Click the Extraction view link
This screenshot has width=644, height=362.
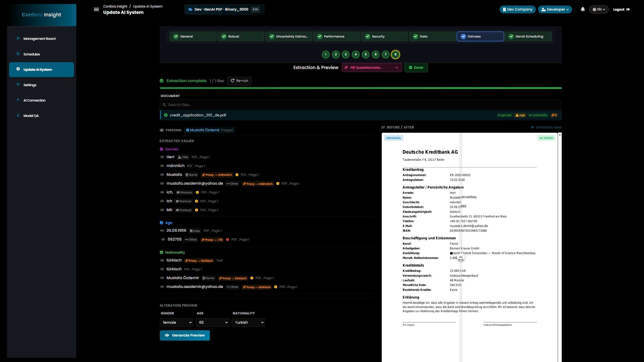(546, 127)
